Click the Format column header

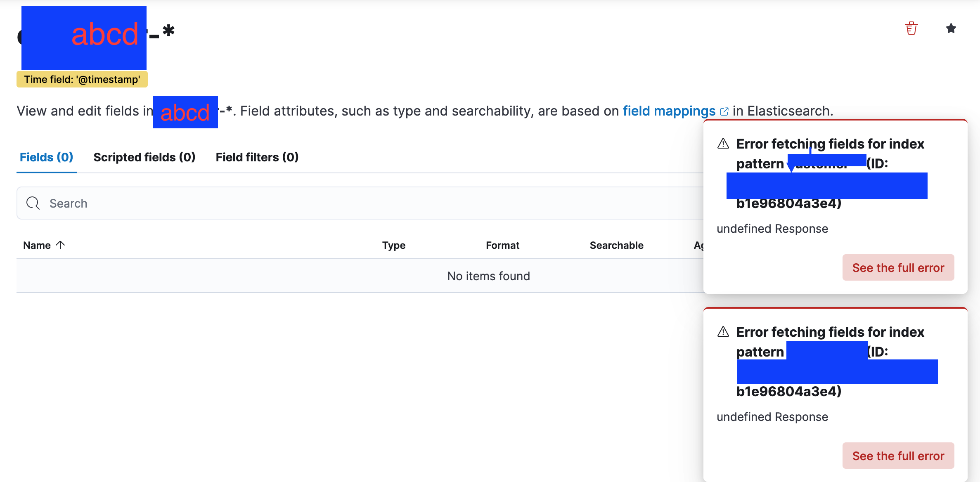(x=502, y=245)
